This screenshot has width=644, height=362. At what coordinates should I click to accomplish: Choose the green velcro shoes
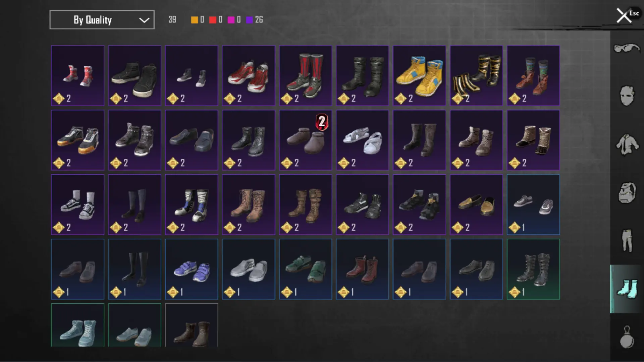pos(305,269)
